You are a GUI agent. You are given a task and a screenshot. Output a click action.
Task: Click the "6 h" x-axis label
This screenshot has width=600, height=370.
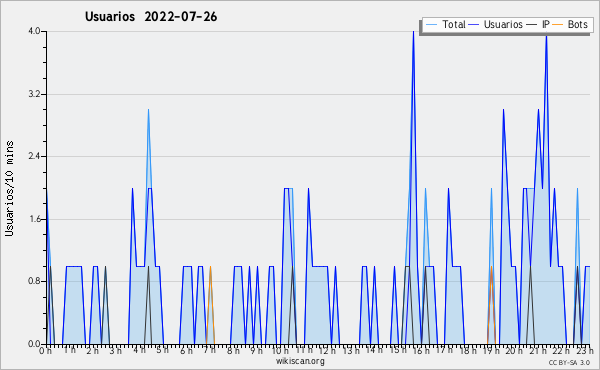(x=186, y=351)
